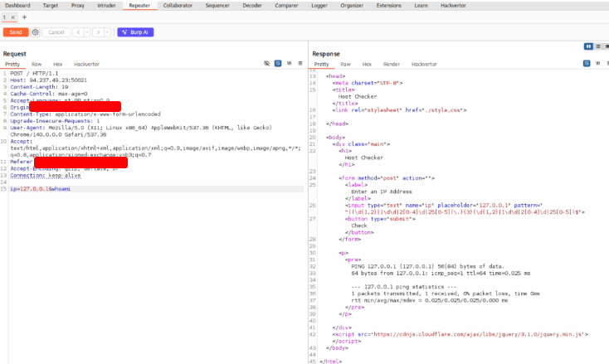Expand the forward history dropdown arrow

pyautogui.click(x=106, y=32)
